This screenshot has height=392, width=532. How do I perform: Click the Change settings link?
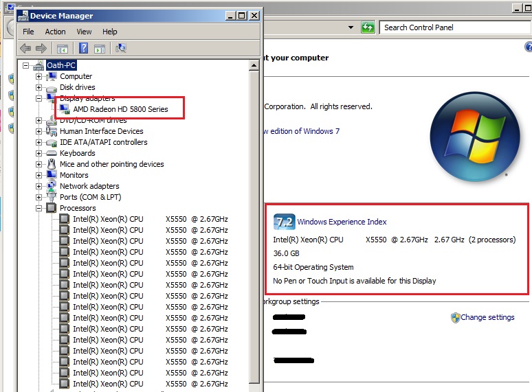tap(487, 317)
